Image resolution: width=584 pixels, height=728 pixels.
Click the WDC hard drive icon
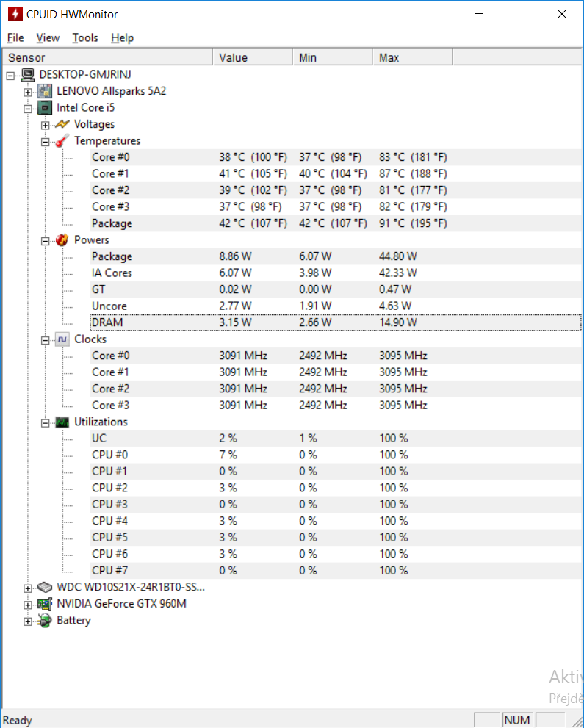click(x=45, y=588)
